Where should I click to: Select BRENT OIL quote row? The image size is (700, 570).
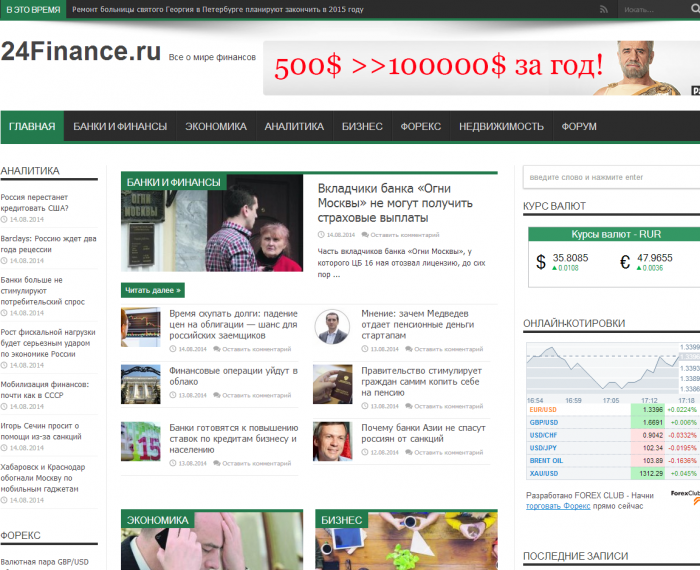click(x=612, y=461)
